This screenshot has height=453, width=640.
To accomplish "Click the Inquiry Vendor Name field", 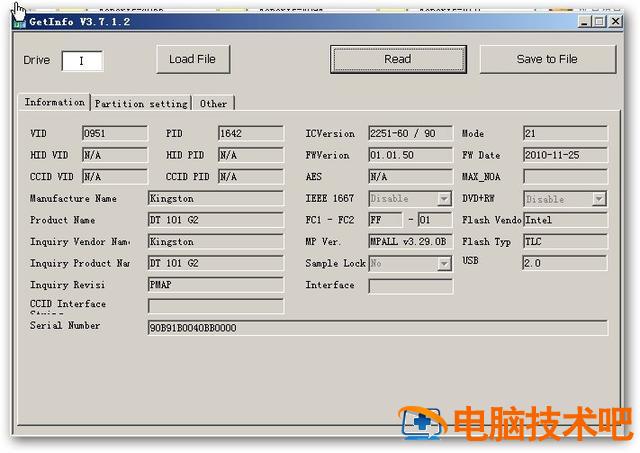I will tap(216, 242).
